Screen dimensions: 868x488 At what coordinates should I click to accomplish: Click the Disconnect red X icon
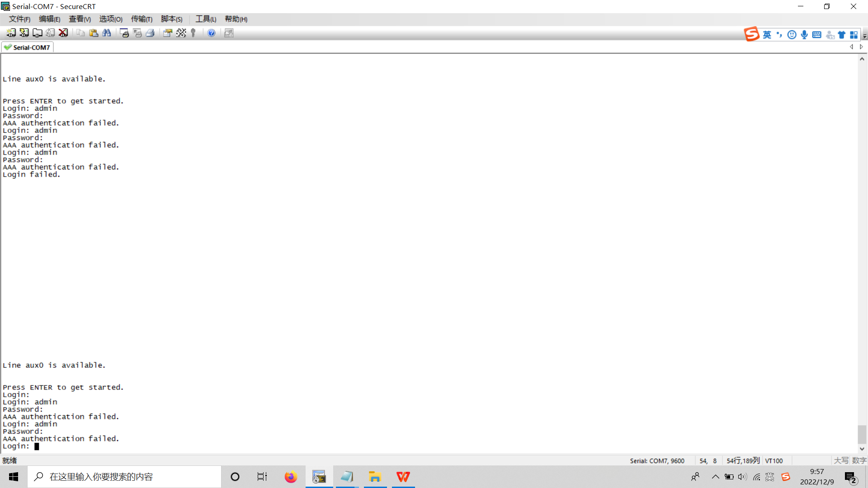click(x=63, y=33)
